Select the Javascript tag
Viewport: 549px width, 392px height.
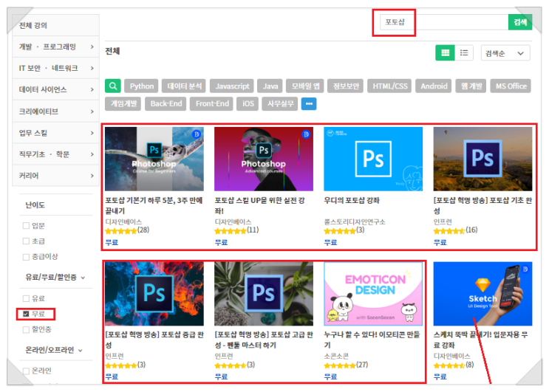click(x=232, y=86)
